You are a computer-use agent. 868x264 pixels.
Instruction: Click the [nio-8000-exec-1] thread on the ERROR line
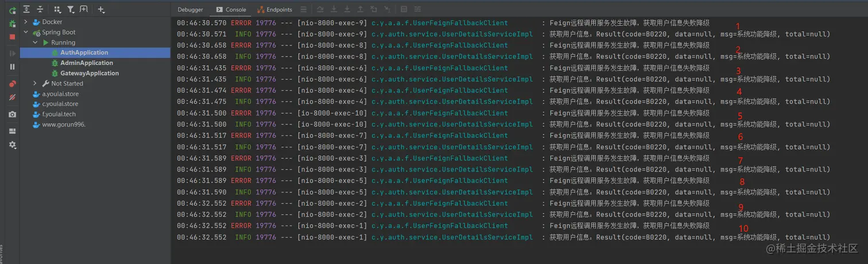[x=332, y=226]
